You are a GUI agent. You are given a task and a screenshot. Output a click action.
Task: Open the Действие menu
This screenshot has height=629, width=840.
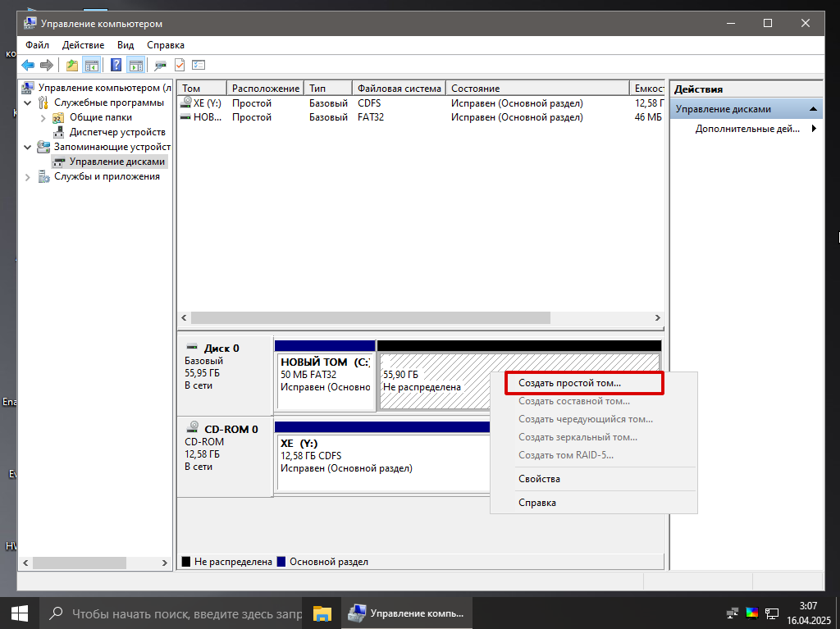tap(83, 45)
